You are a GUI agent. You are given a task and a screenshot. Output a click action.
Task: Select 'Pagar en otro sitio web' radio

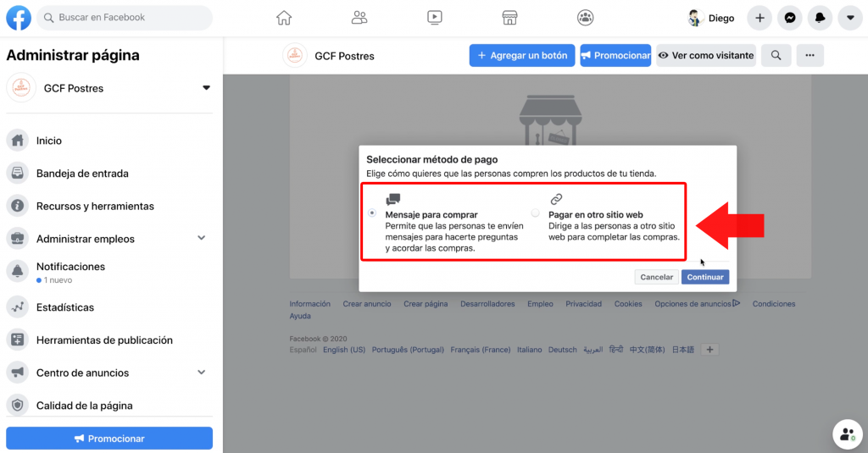coord(535,213)
